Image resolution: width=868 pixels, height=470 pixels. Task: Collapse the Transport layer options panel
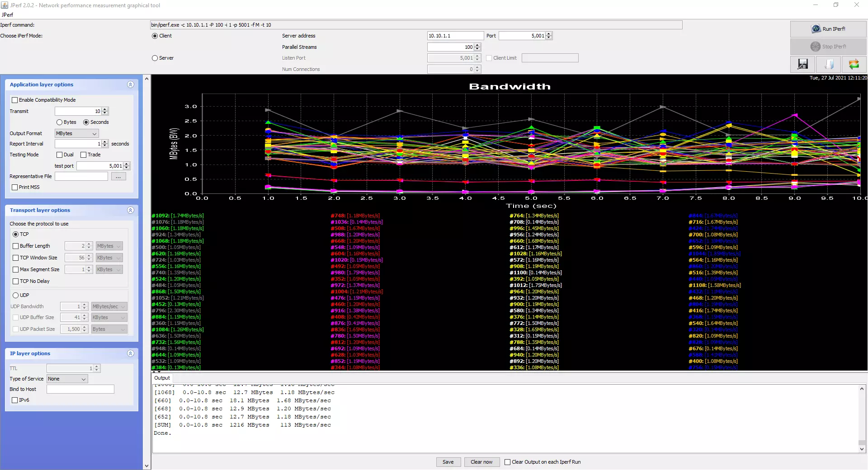tap(130, 210)
